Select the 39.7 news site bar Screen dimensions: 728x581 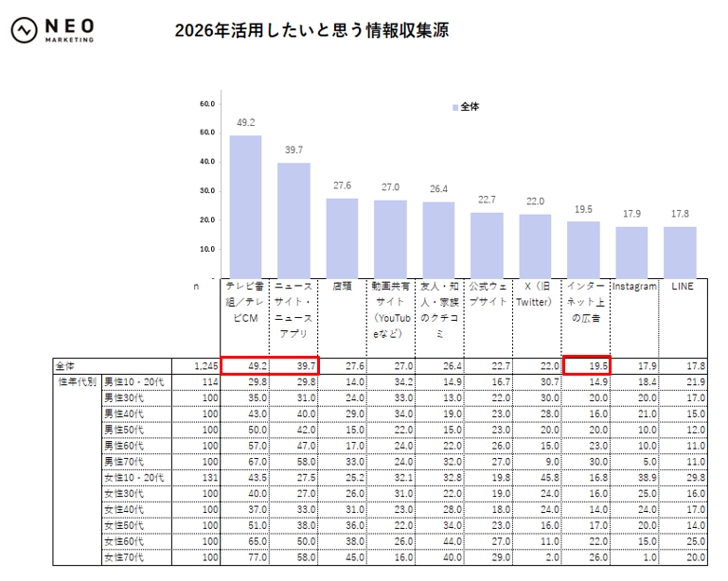tap(293, 219)
